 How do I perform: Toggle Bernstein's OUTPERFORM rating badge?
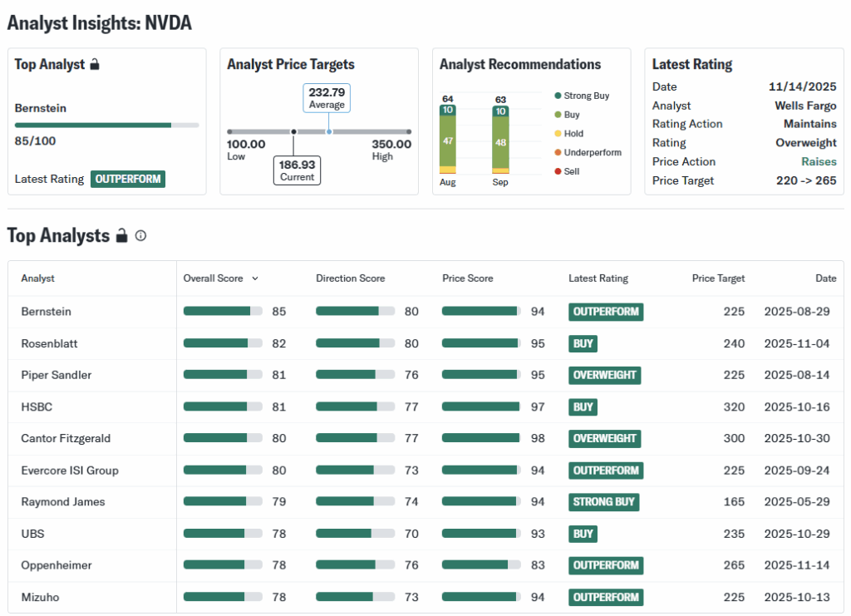coord(606,312)
